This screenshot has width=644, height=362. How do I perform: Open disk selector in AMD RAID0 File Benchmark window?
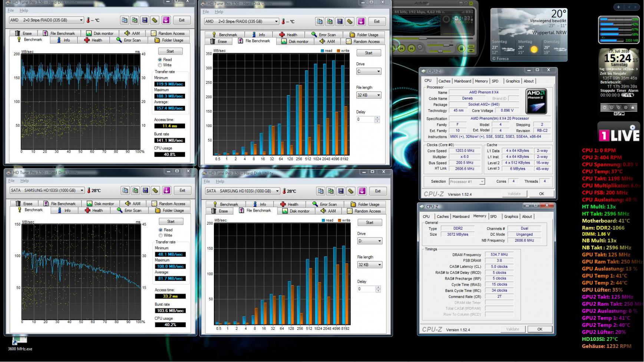click(x=241, y=21)
